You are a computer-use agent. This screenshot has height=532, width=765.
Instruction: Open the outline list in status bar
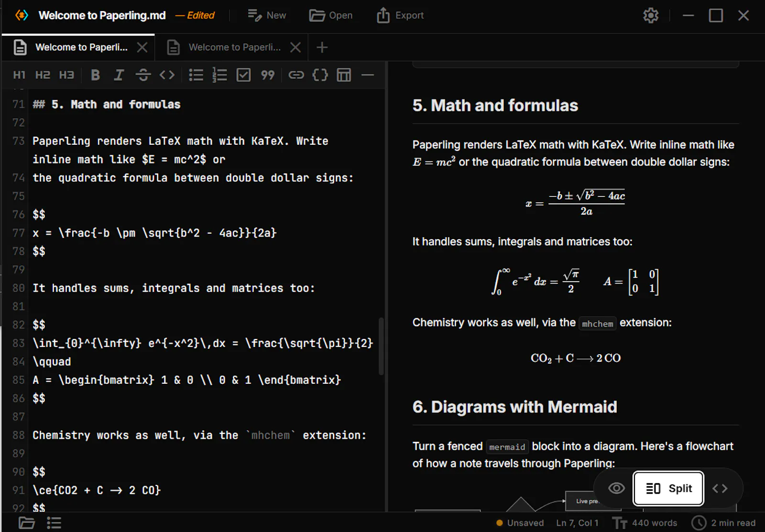click(x=54, y=523)
